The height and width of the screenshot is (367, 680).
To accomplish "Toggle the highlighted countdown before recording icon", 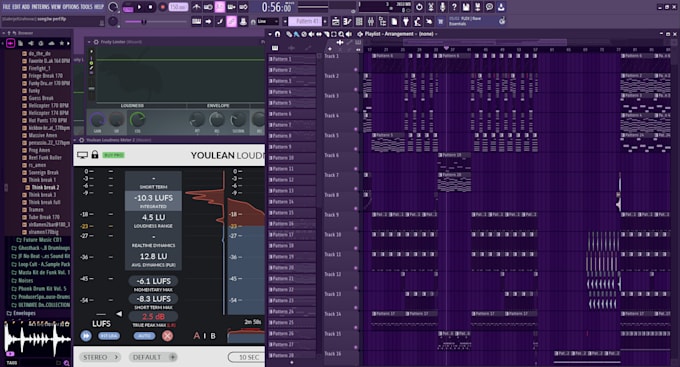I will click(220, 7).
